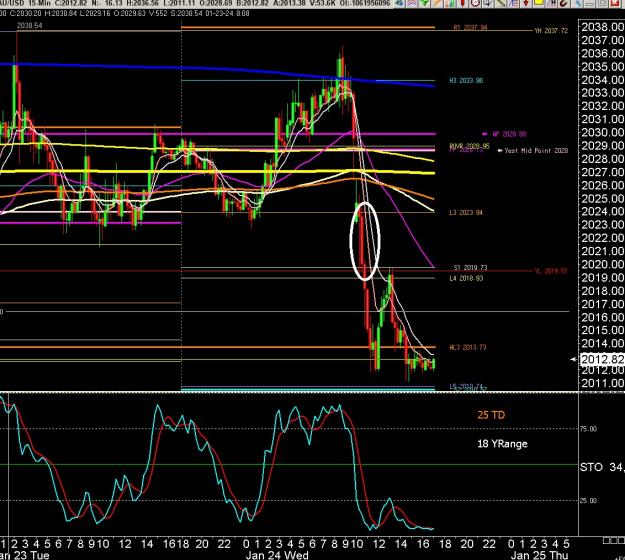Viewport: 625px width, 560px height.
Task: Click the 25.00 stochastic level label
Action: point(588,501)
